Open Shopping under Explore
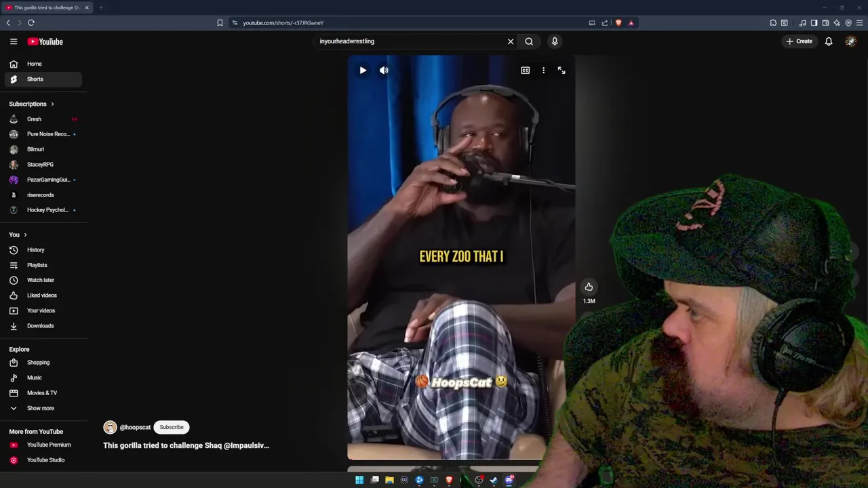This screenshot has height=488, width=868. (43, 363)
